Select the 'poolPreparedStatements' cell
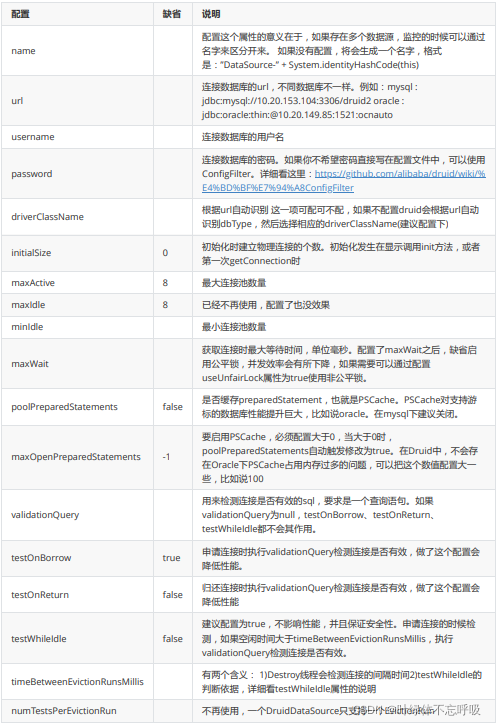The image size is (496, 725). click(78, 407)
